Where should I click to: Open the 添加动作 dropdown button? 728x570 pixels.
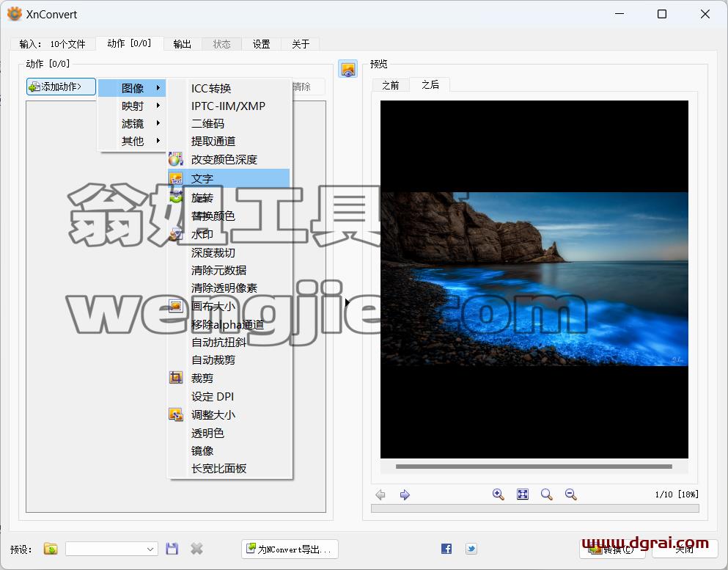pyautogui.click(x=62, y=87)
